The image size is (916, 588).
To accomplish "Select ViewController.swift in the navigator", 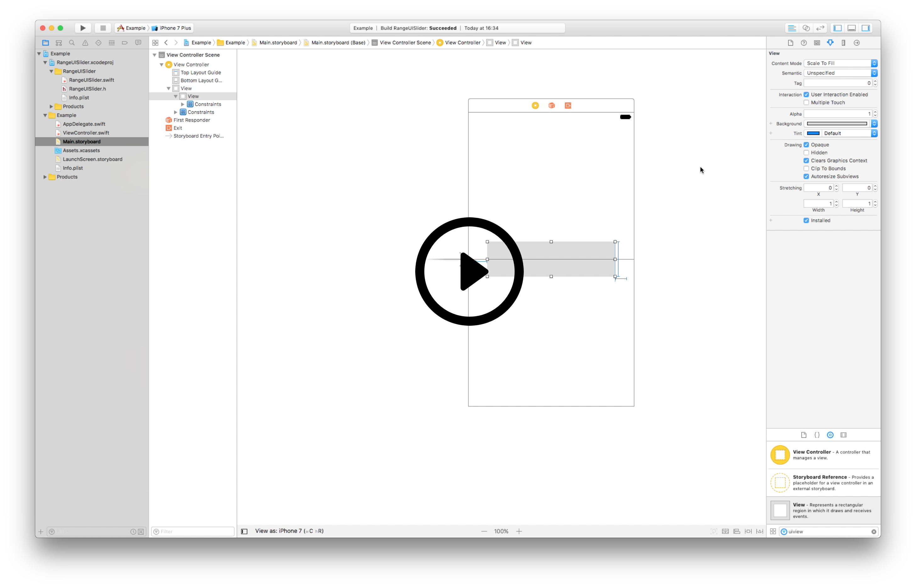I will click(86, 133).
